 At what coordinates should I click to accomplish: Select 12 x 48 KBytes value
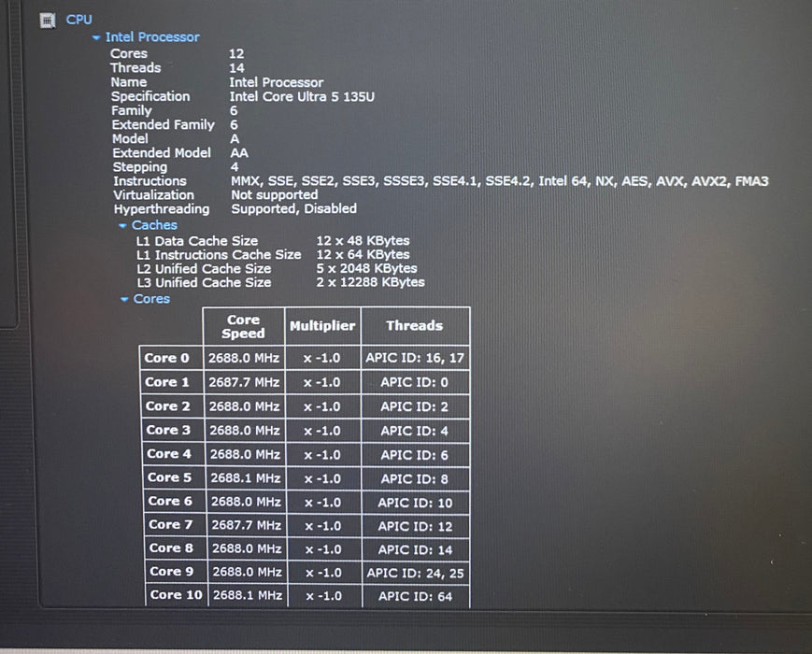363,241
